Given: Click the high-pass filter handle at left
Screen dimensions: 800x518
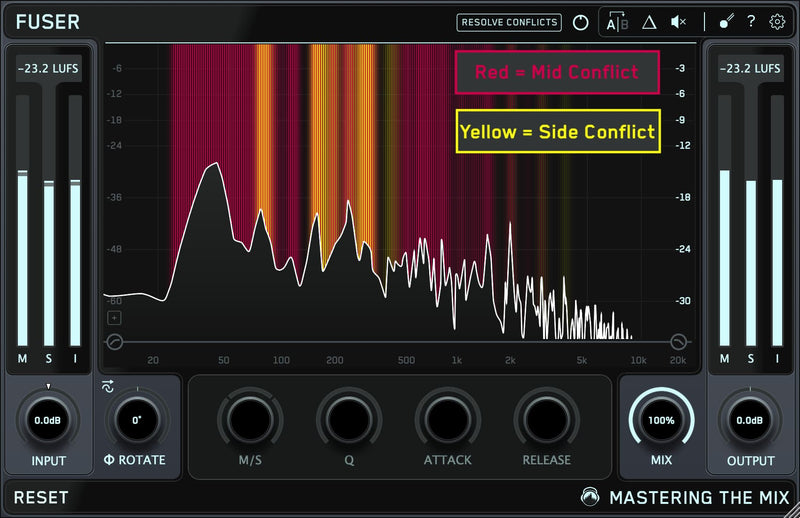Looking at the screenshot, I should [114, 342].
